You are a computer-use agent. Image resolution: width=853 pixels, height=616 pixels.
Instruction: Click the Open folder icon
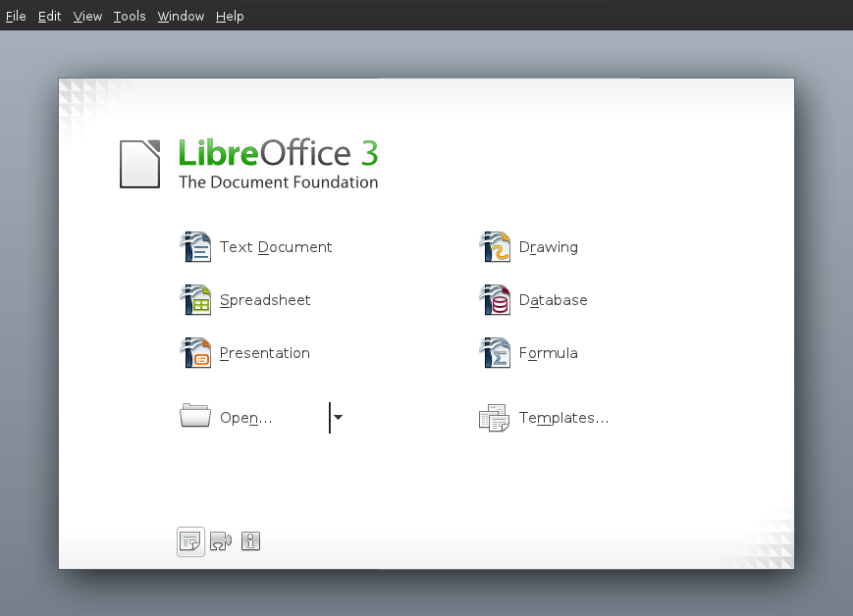194,416
